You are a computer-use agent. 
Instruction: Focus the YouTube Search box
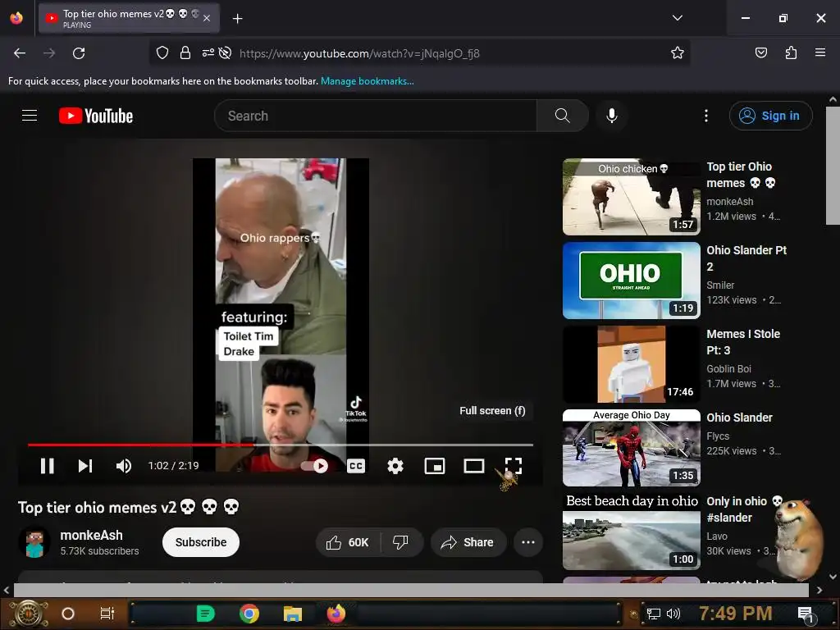375,116
